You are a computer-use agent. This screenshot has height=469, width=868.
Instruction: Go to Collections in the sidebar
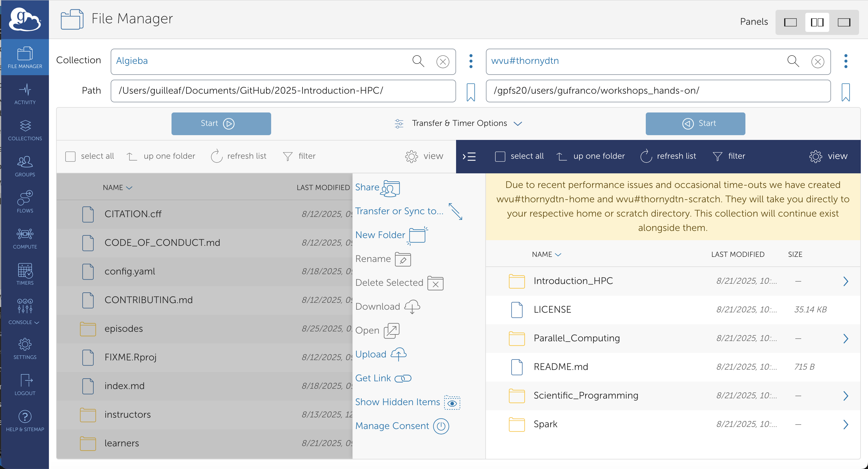point(25,130)
